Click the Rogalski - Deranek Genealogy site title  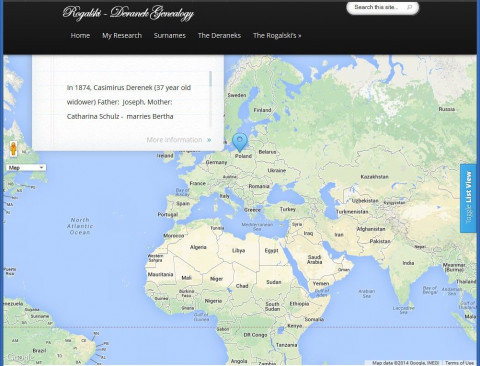point(128,13)
